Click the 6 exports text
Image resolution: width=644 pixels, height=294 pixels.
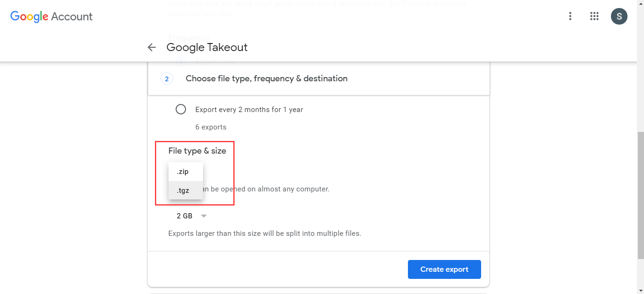pos(211,127)
